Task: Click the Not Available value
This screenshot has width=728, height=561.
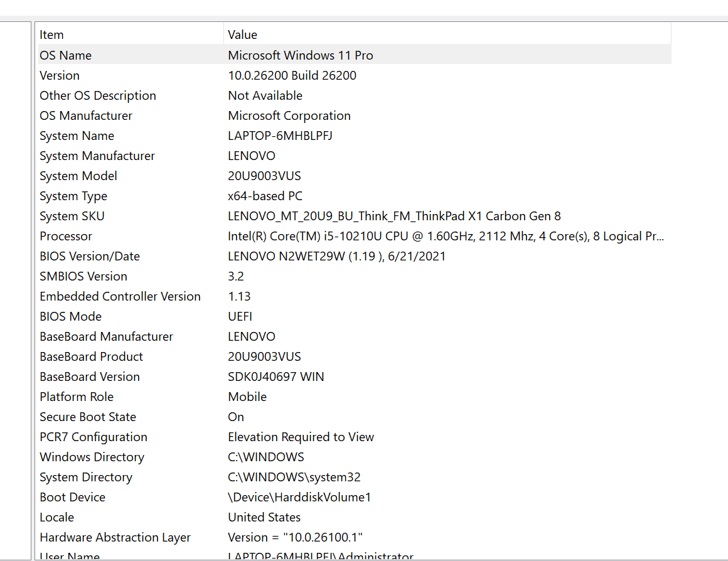Action: pos(265,95)
